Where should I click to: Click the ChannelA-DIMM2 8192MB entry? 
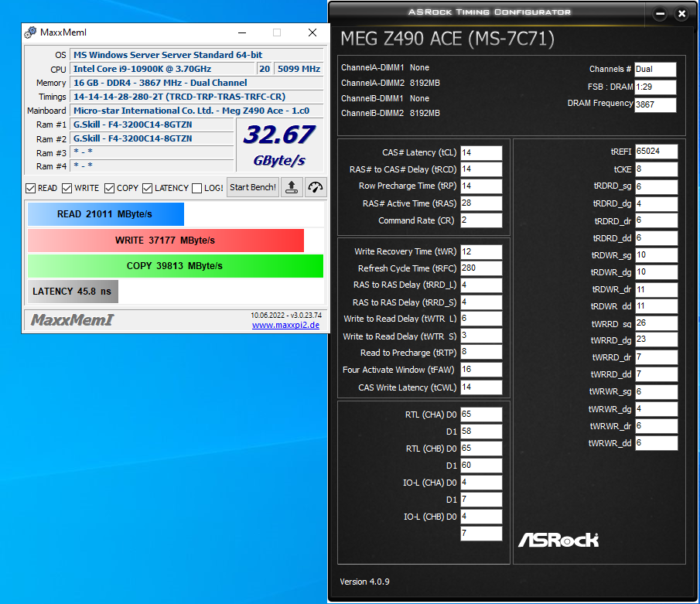coord(391,83)
